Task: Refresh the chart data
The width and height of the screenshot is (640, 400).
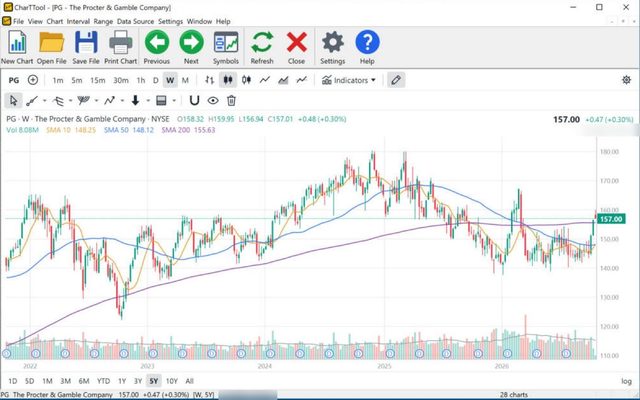Action: (x=262, y=47)
